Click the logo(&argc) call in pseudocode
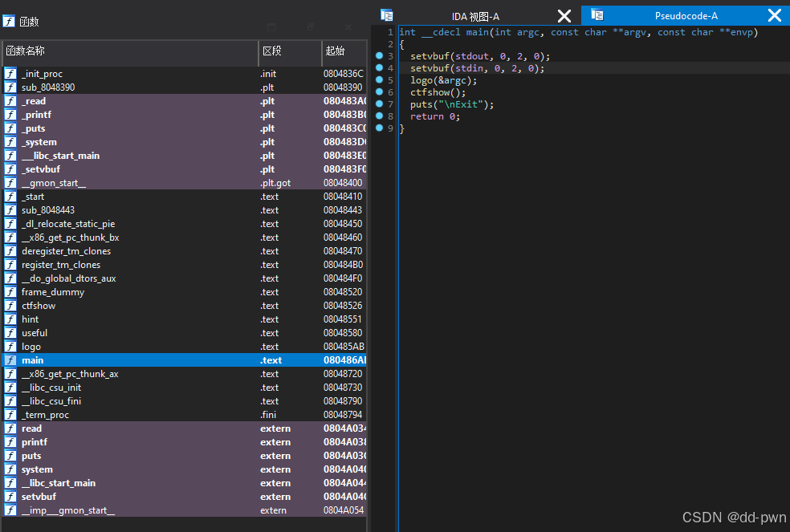 (442, 79)
